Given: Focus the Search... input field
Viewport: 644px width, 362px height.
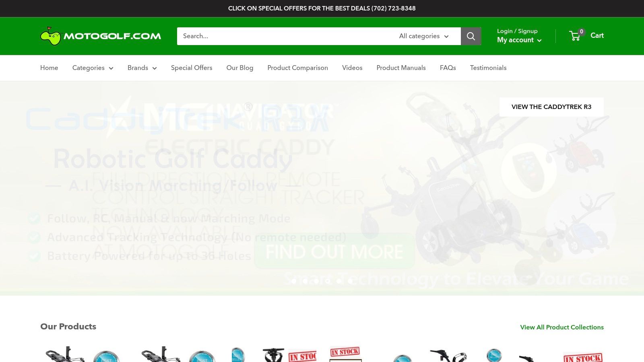Looking at the screenshot, I should click(285, 36).
